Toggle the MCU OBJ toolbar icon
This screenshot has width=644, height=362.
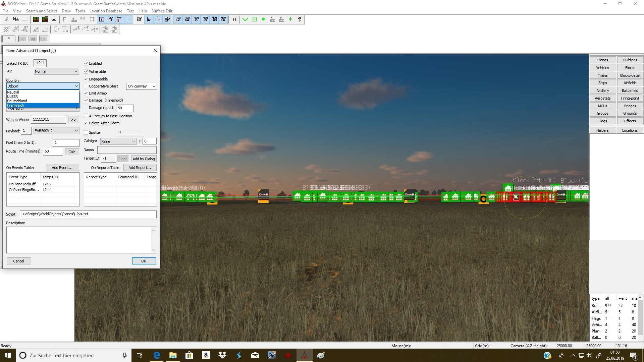click(x=178, y=19)
